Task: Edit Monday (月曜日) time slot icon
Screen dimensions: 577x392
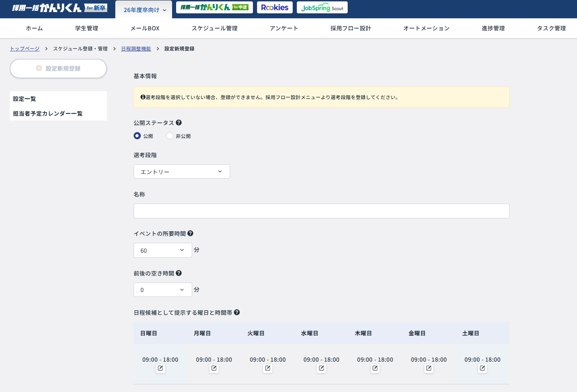Action: click(214, 368)
